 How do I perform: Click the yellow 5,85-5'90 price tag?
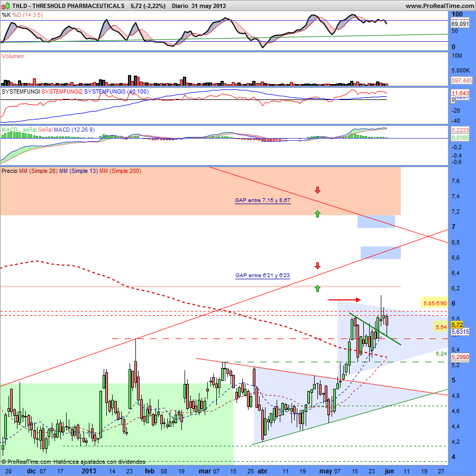click(435, 303)
